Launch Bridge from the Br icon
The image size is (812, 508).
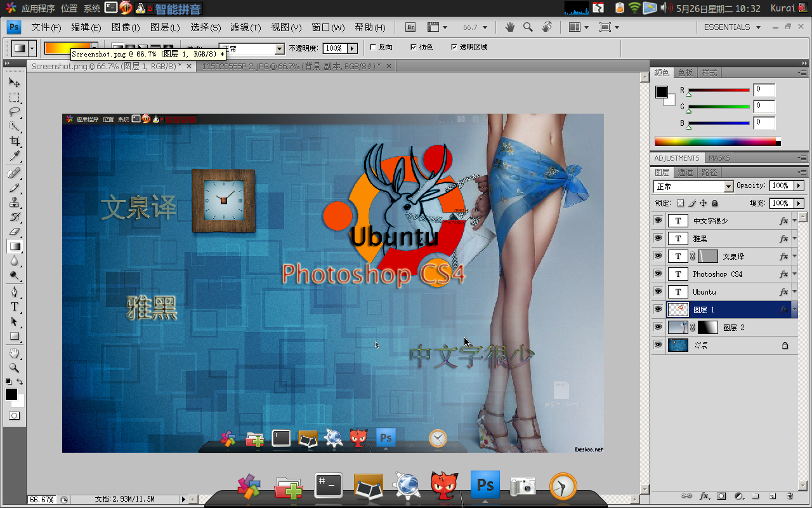[410, 27]
